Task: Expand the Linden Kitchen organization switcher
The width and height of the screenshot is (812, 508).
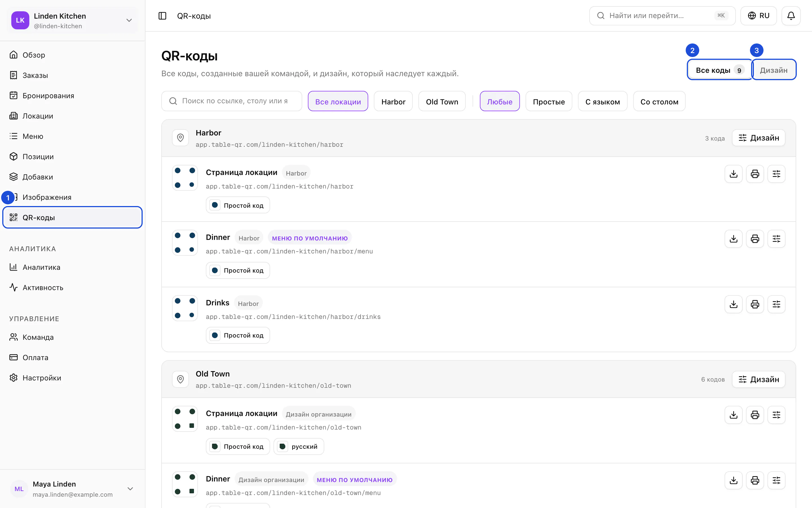Action: 72,20
